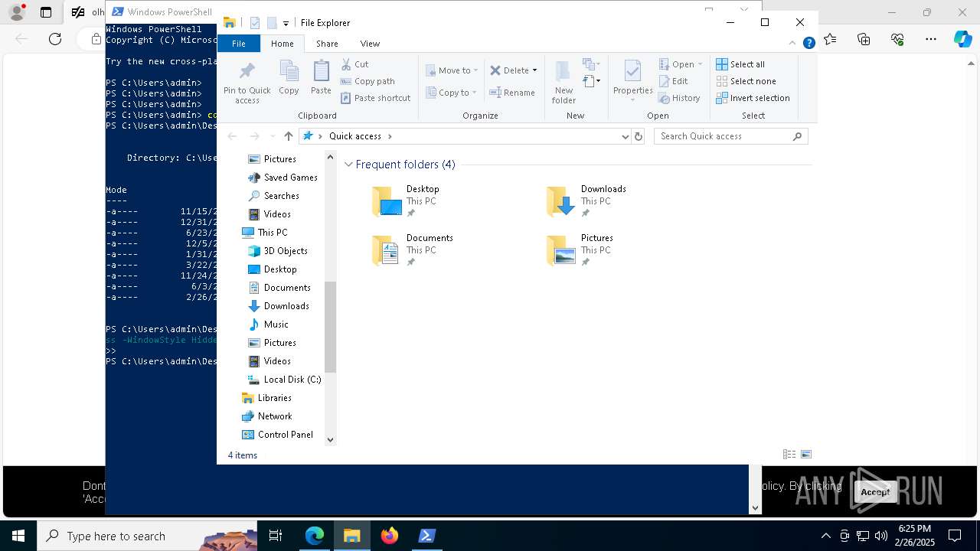980x551 pixels.
Task: Open the volume control in system tray
Action: click(881, 536)
